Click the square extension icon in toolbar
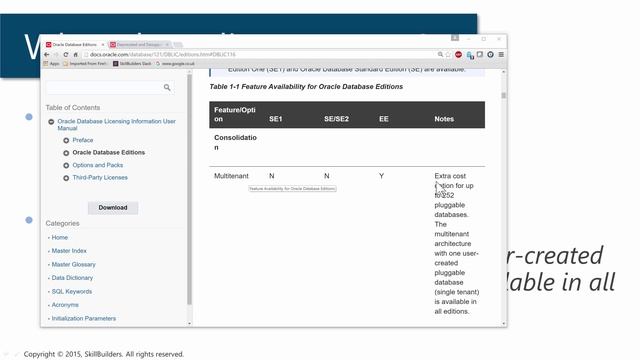This screenshot has width=640, height=360. [x=480, y=54]
